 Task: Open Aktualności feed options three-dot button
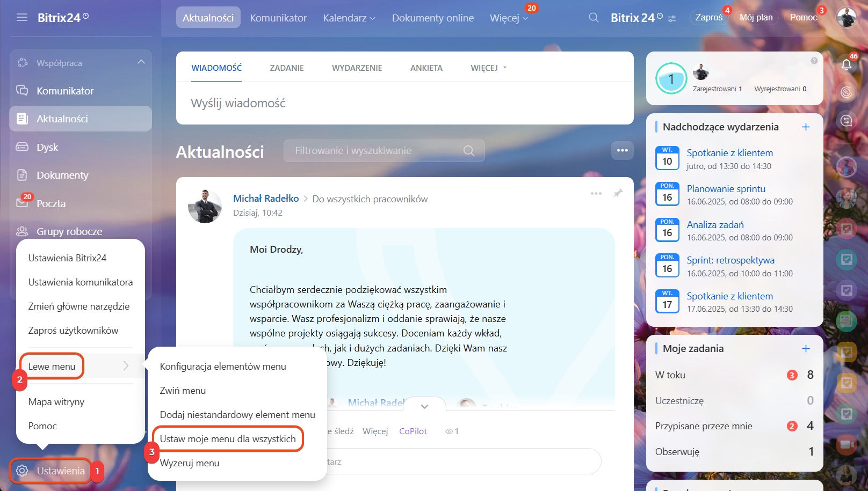623,151
